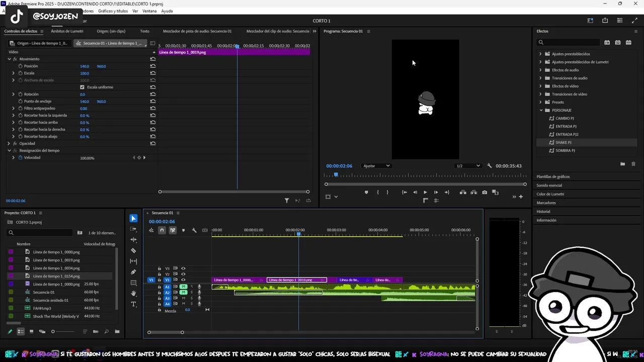Open timeline display settings wrench
Image resolution: width=644 pixels, height=362 pixels.
click(194, 230)
